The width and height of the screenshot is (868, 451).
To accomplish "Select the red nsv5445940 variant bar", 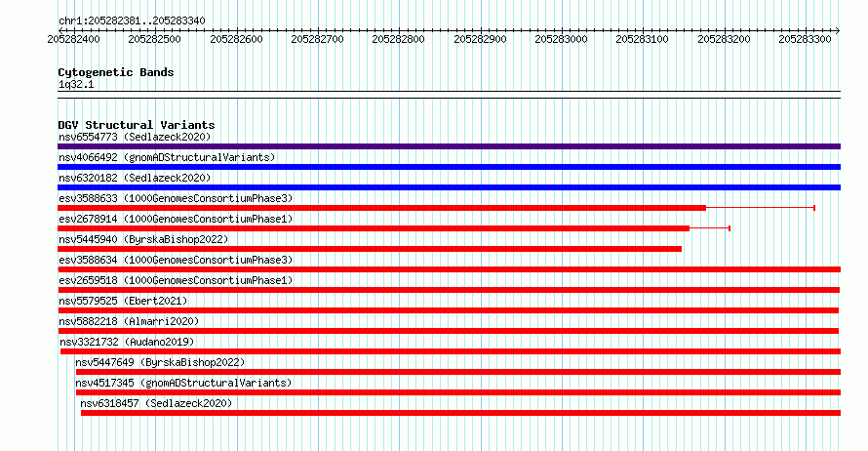I will pyautogui.click(x=370, y=249).
